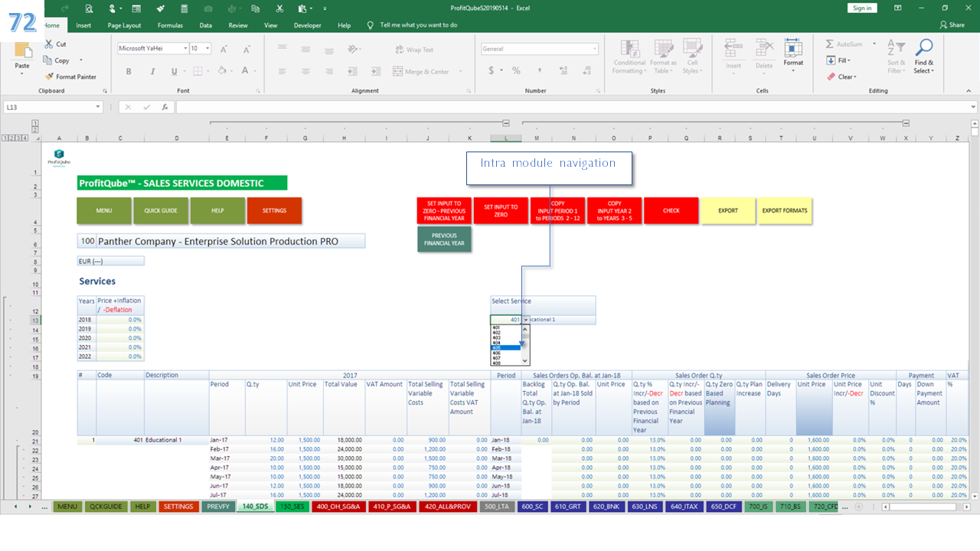Click Increase Font Size icon
This screenshot has height=551, width=980.
[x=224, y=49]
